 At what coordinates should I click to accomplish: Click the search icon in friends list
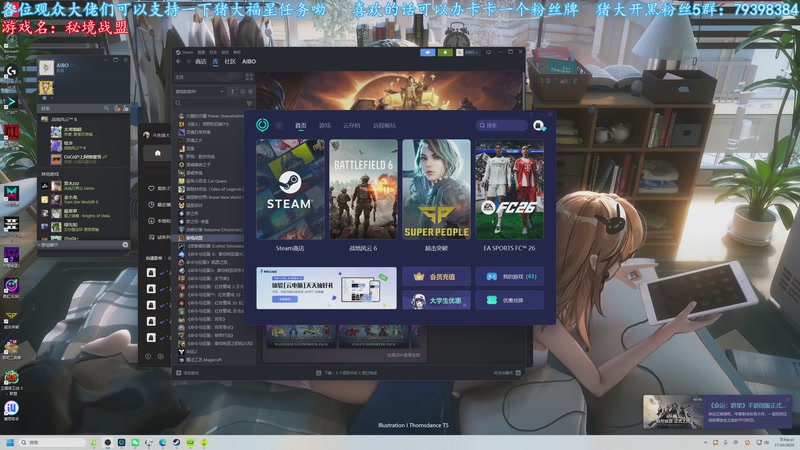[x=107, y=109]
